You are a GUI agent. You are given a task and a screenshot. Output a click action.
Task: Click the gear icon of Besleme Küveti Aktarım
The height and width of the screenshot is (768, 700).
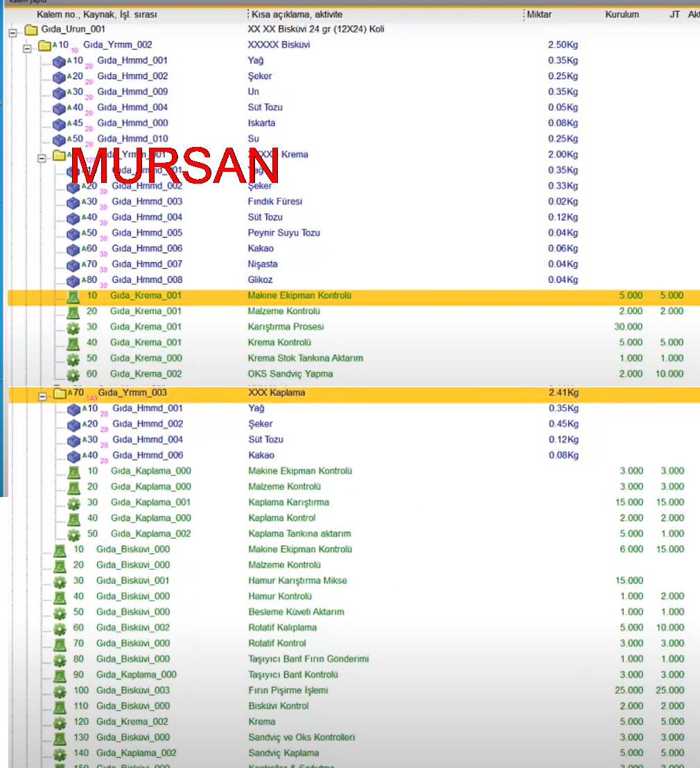coord(60,613)
